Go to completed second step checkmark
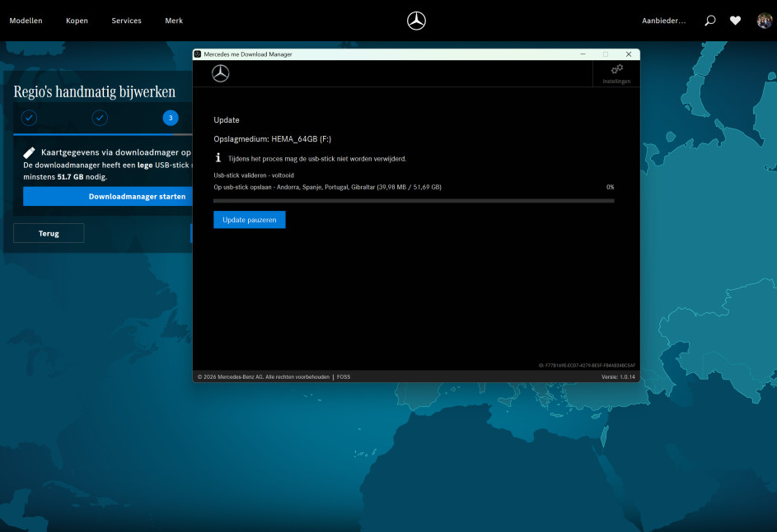Image resolution: width=777 pixels, height=532 pixels. click(x=100, y=118)
